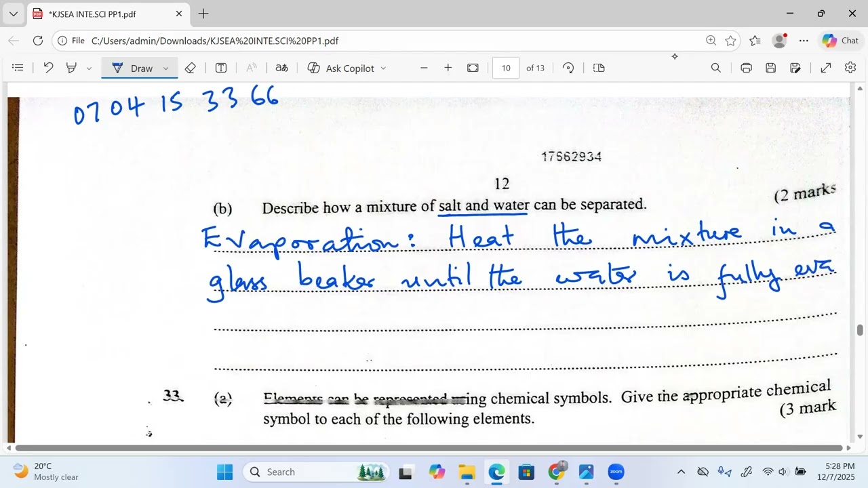Zoom out of the PDF page

424,68
